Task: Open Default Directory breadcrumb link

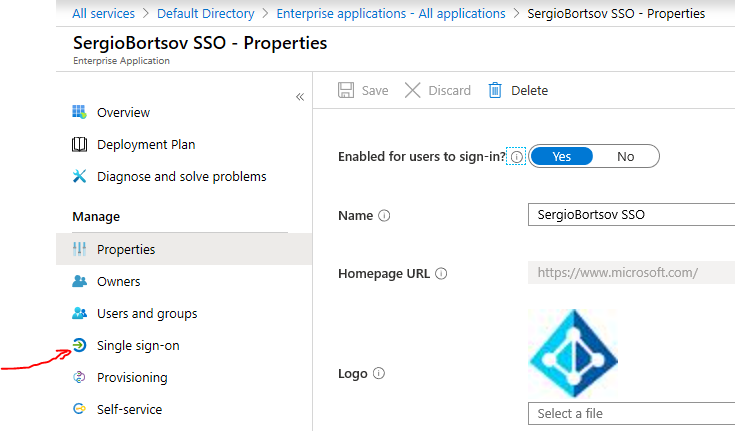Action: tap(204, 13)
